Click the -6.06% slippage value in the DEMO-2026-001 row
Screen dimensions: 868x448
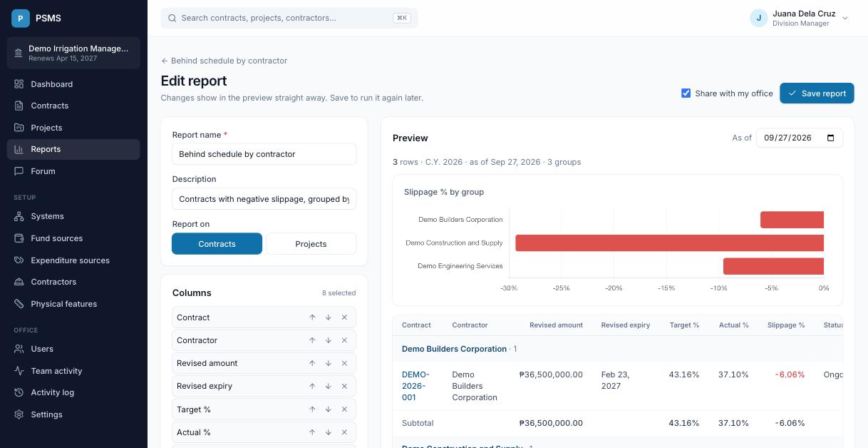pos(790,375)
